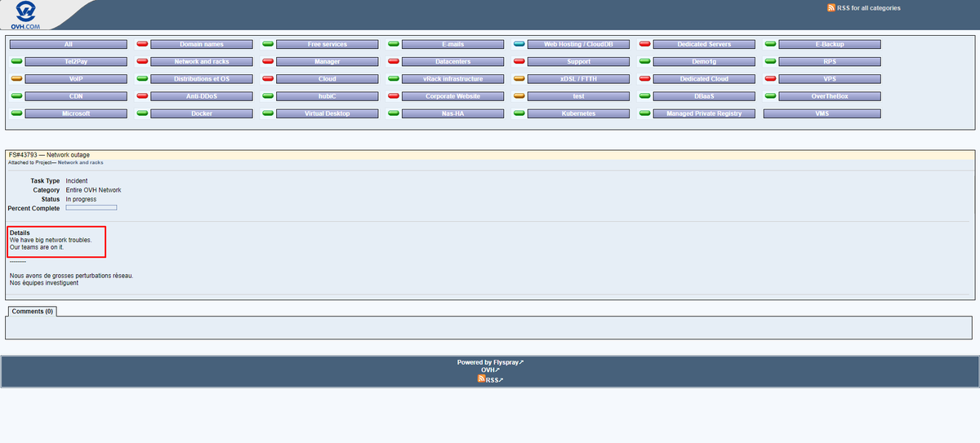This screenshot has height=443, width=980.
Task: Click the red status indicator beside Domain names
Action: pyautogui.click(x=142, y=44)
